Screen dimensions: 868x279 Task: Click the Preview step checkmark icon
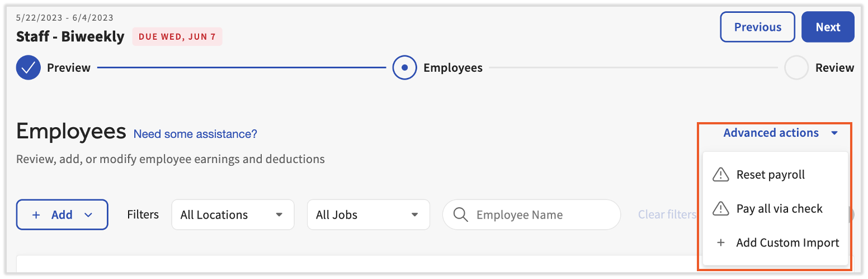[29, 68]
